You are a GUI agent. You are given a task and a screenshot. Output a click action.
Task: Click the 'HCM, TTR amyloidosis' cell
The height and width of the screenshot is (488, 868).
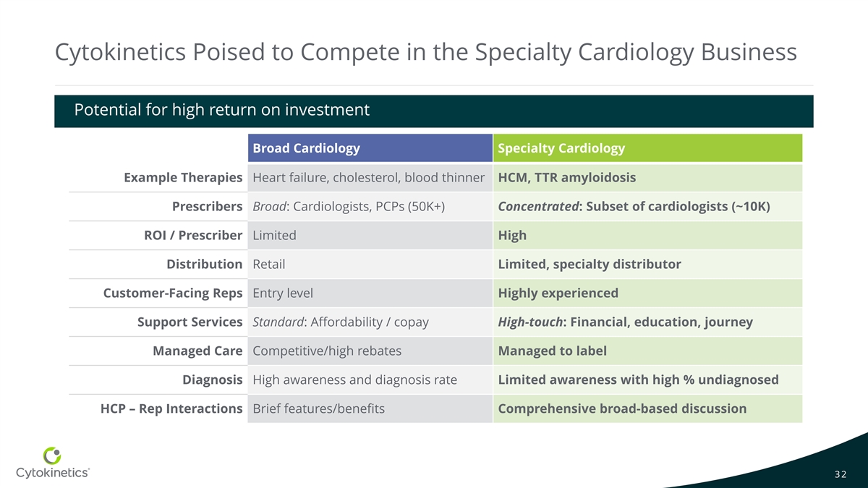pyautogui.click(x=567, y=177)
